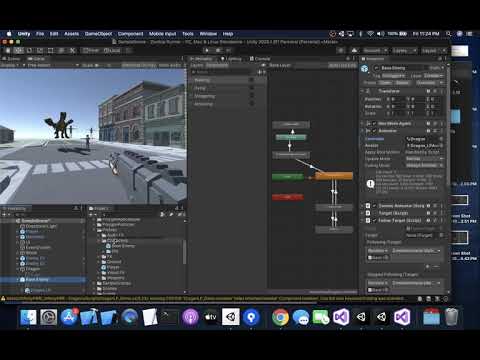The height and width of the screenshot is (360, 480).
Task: Switch to the Console tab
Action: (260, 59)
